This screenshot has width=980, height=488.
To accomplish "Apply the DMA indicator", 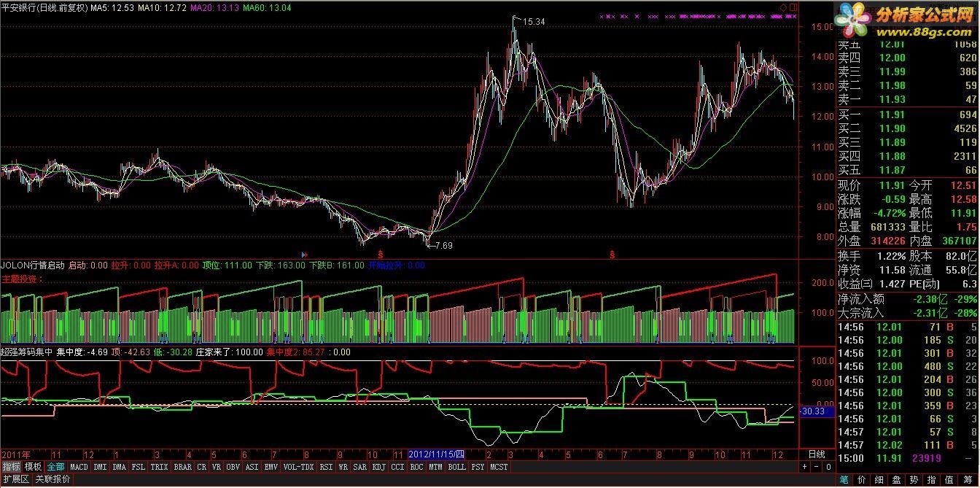I will pos(119,467).
